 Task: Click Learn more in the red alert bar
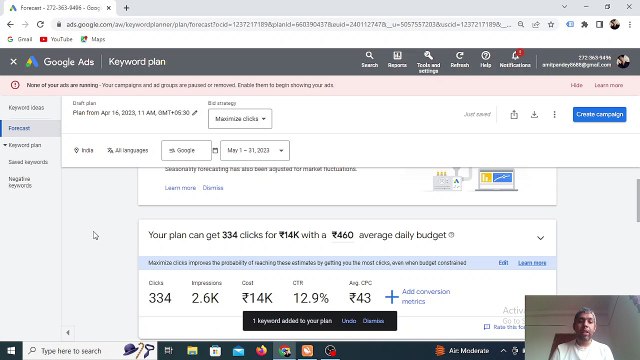(608, 85)
